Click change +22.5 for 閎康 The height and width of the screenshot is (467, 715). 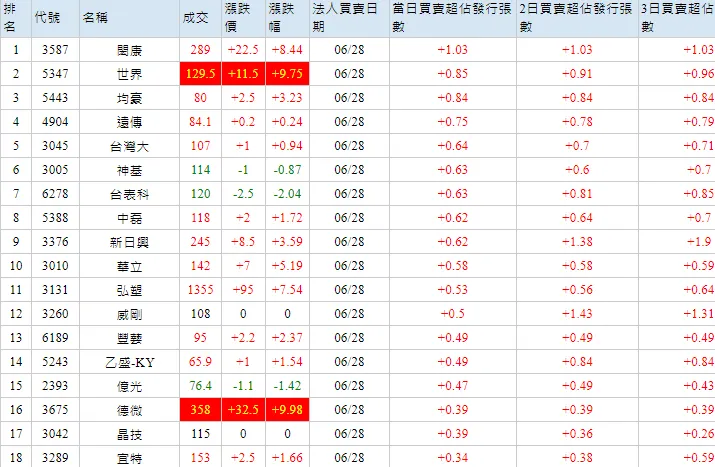click(243, 50)
